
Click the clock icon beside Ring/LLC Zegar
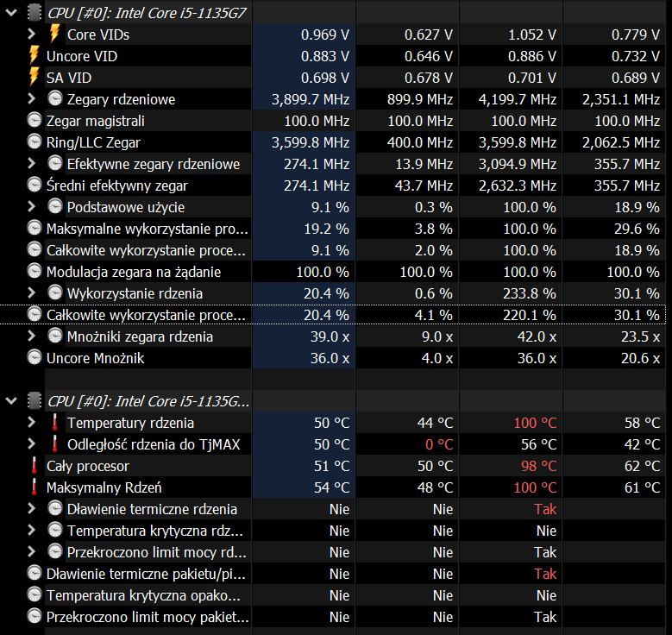coord(35,141)
